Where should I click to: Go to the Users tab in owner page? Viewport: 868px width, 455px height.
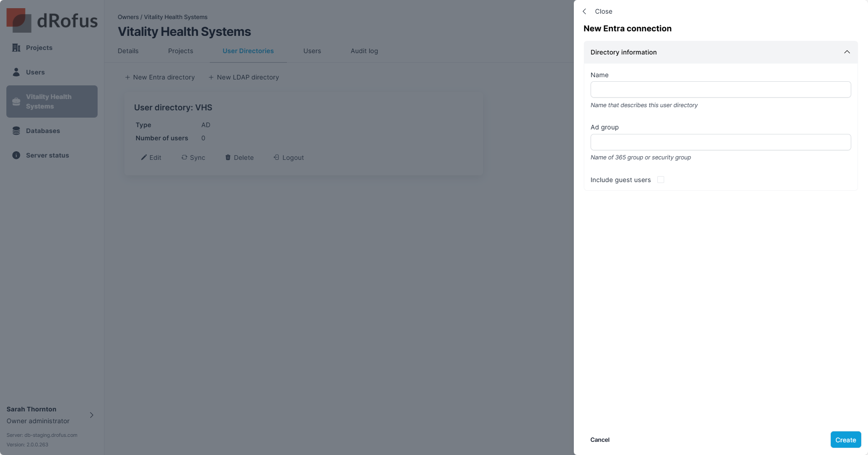coord(312,51)
